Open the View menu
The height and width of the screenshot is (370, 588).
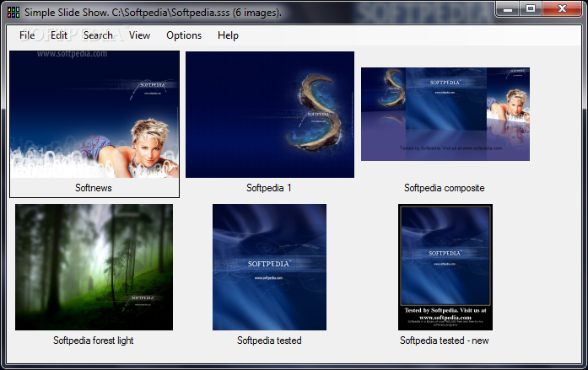139,35
